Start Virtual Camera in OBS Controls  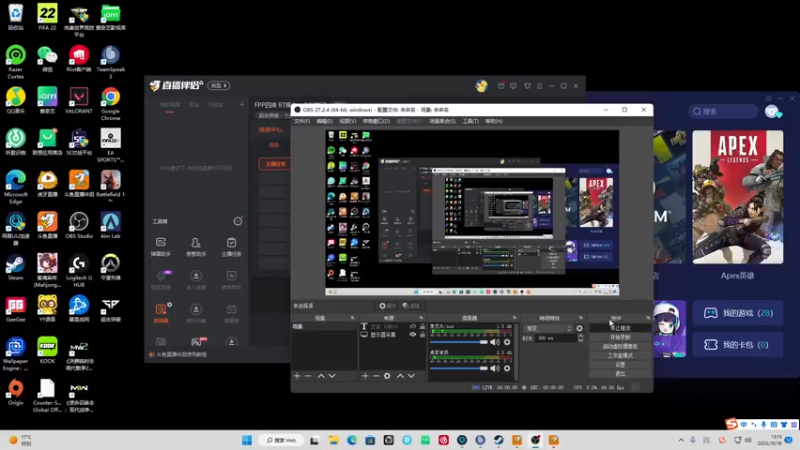pyautogui.click(x=620, y=346)
